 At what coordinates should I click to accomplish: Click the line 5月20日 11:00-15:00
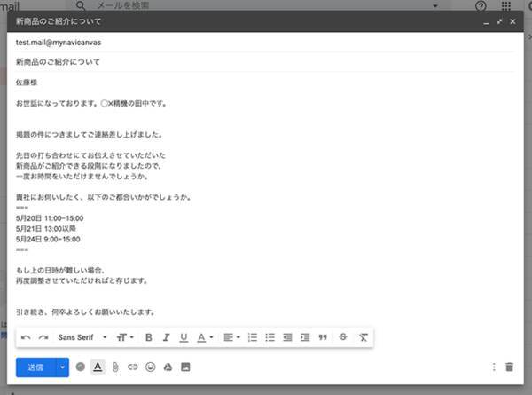(50, 218)
